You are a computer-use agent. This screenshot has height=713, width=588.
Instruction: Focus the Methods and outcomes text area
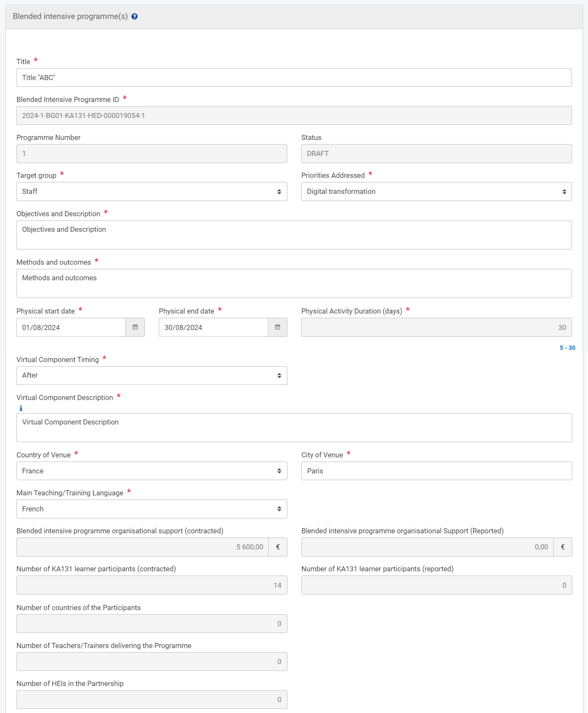tap(294, 283)
